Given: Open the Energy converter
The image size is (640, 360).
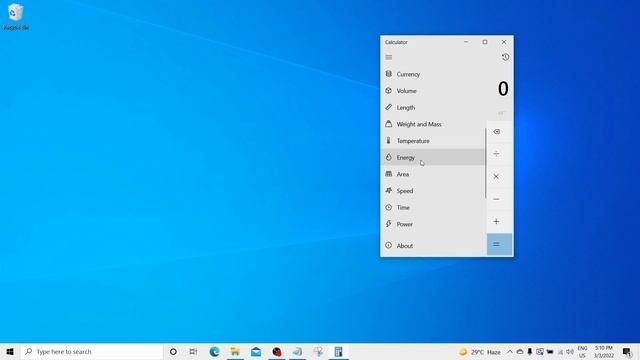Looking at the screenshot, I should [x=433, y=158].
